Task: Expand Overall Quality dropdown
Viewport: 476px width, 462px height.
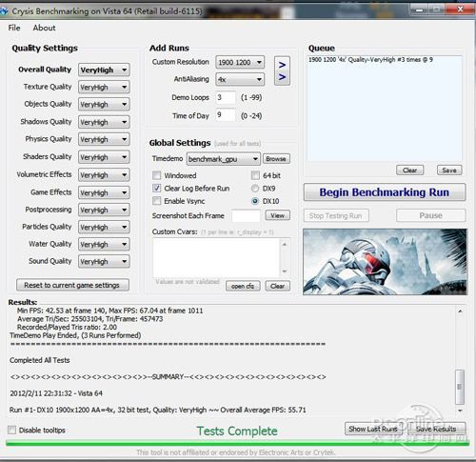Action: point(104,70)
